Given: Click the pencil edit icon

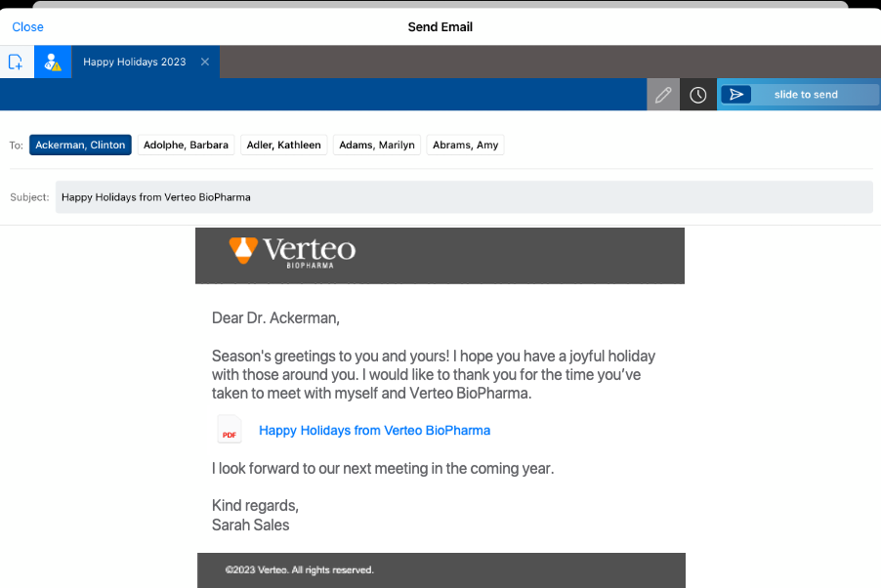Looking at the screenshot, I should (663, 95).
